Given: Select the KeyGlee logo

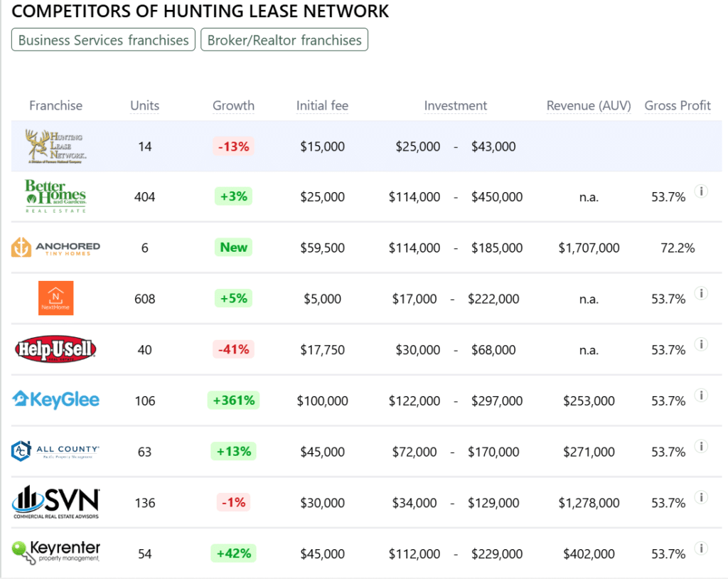Looking at the screenshot, I should (x=55, y=400).
